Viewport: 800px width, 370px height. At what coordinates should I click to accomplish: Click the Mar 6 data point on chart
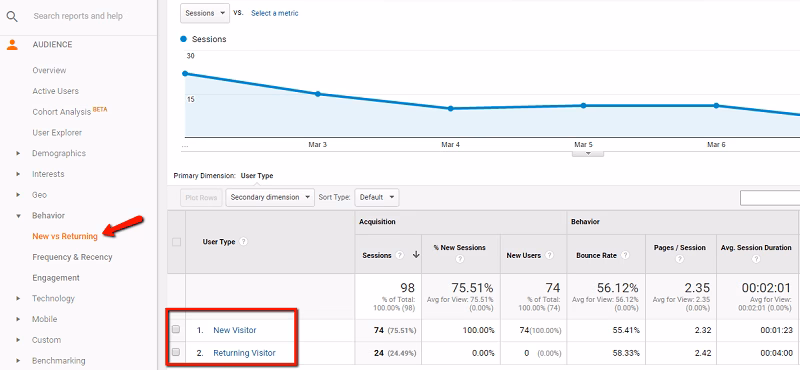[716, 106]
